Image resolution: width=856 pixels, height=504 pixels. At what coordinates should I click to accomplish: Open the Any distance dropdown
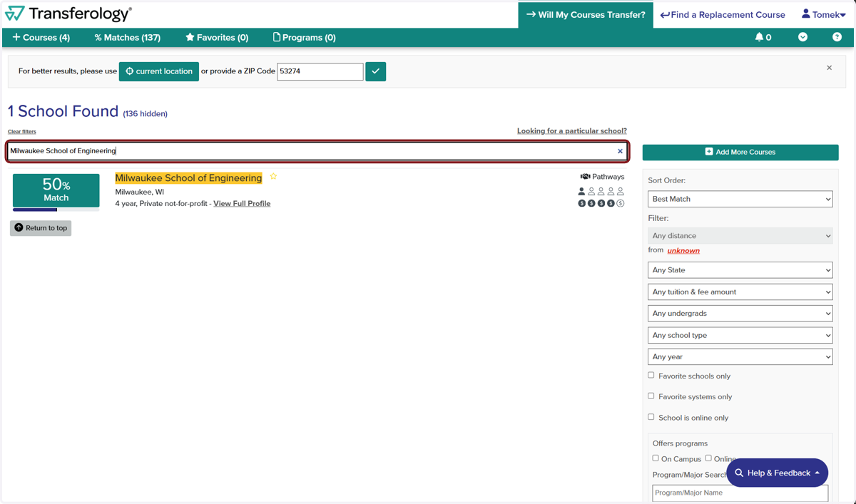740,236
